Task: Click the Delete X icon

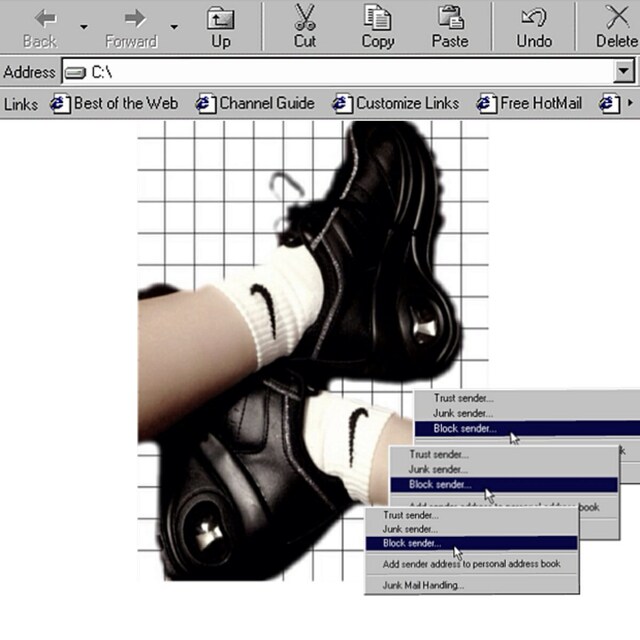Action: click(617, 18)
